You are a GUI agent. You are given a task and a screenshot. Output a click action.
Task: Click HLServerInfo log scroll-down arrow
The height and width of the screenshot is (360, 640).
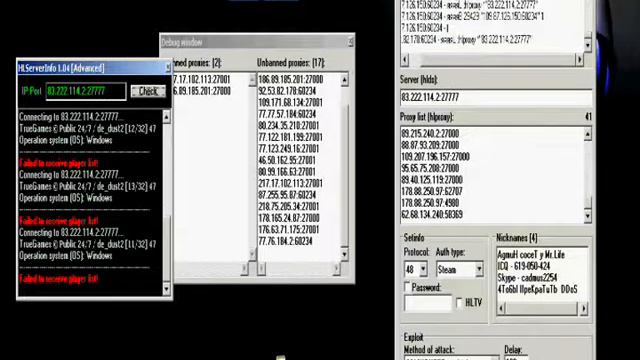166,289
